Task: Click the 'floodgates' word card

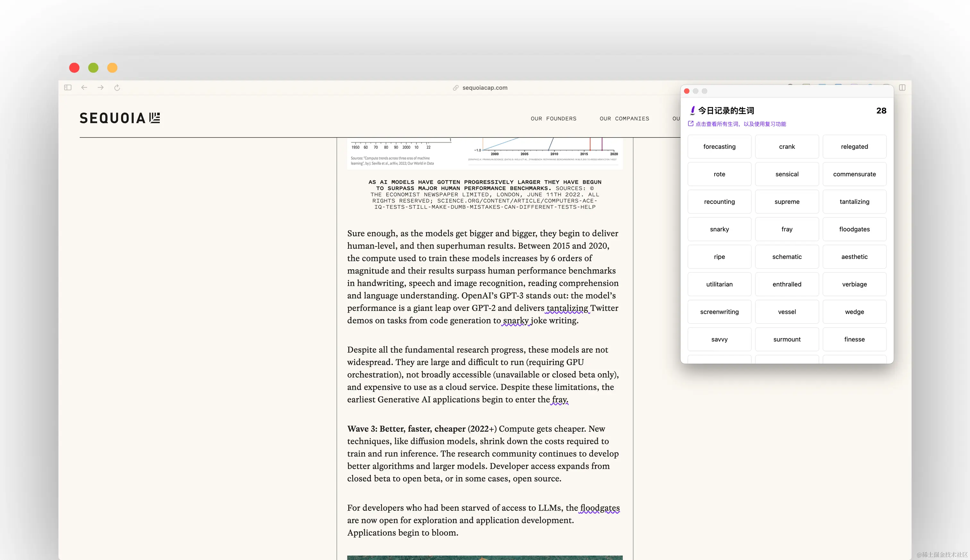Action: click(x=854, y=229)
